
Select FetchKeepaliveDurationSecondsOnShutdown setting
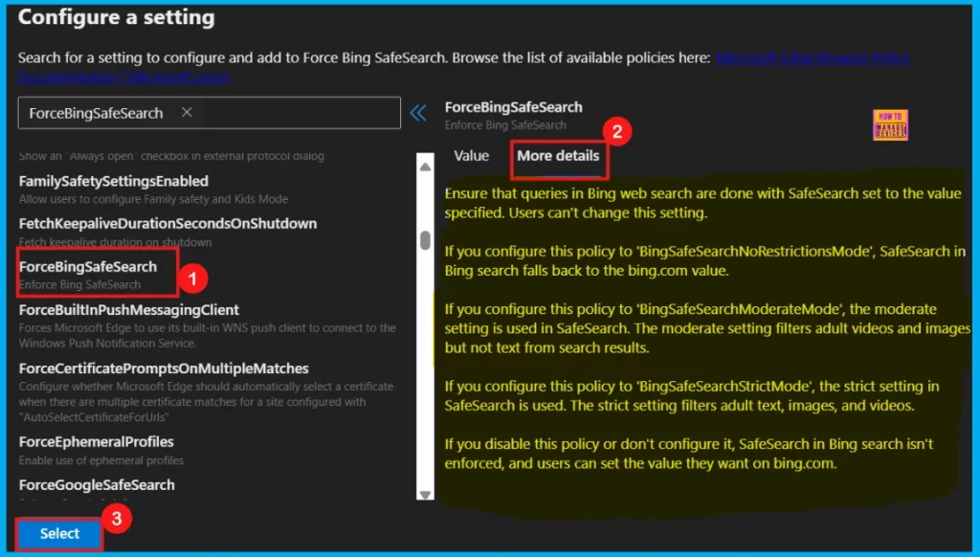click(167, 224)
